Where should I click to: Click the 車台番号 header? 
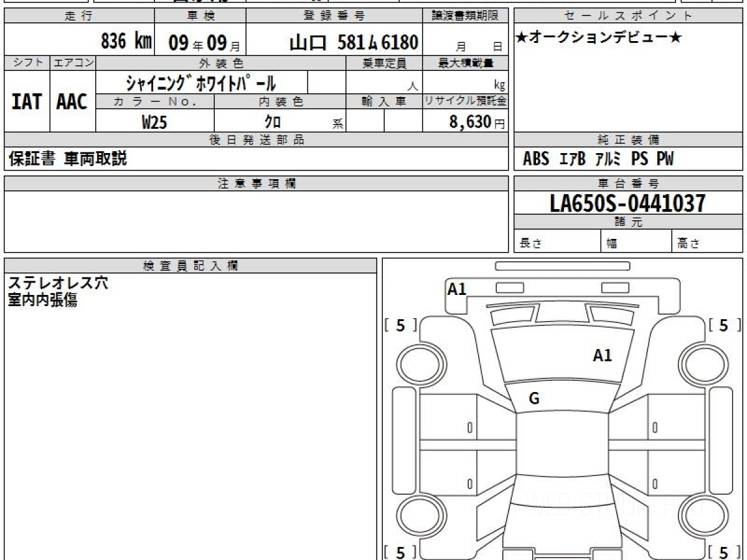(x=628, y=184)
